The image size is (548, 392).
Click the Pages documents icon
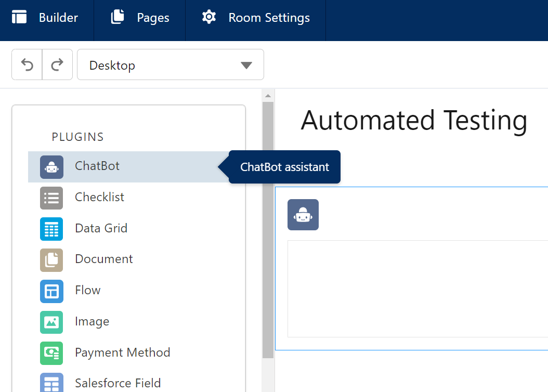click(118, 17)
